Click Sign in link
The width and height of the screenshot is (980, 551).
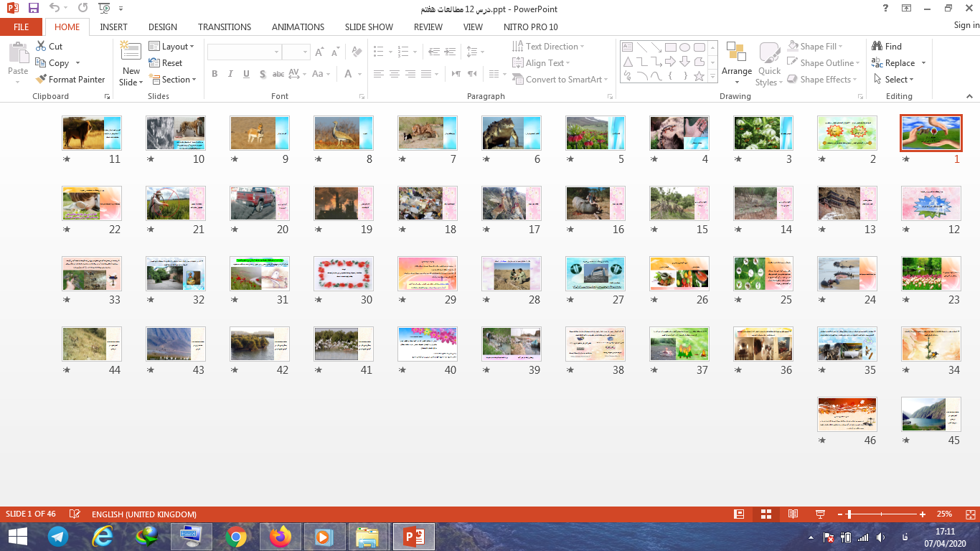(x=966, y=25)
